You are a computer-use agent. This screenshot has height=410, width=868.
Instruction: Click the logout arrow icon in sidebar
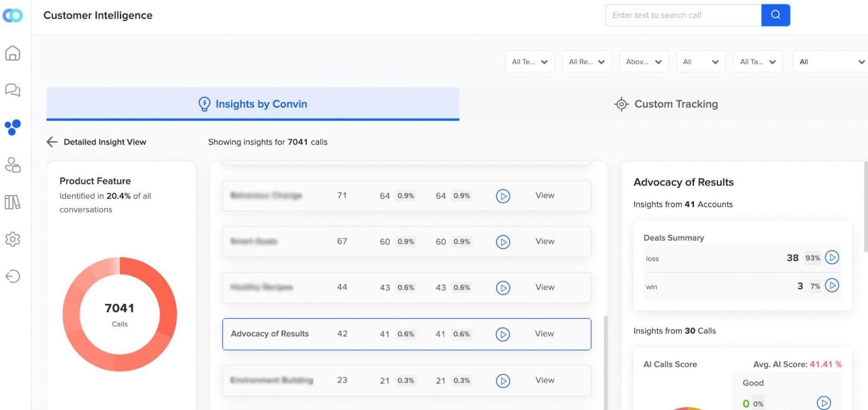tap(12, 276)
